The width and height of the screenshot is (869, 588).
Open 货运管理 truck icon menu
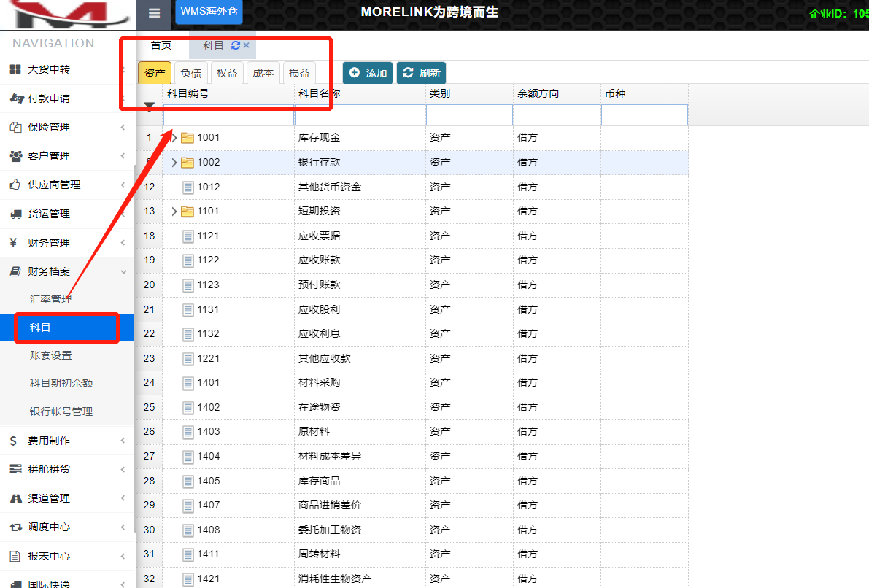click(15, 214)
